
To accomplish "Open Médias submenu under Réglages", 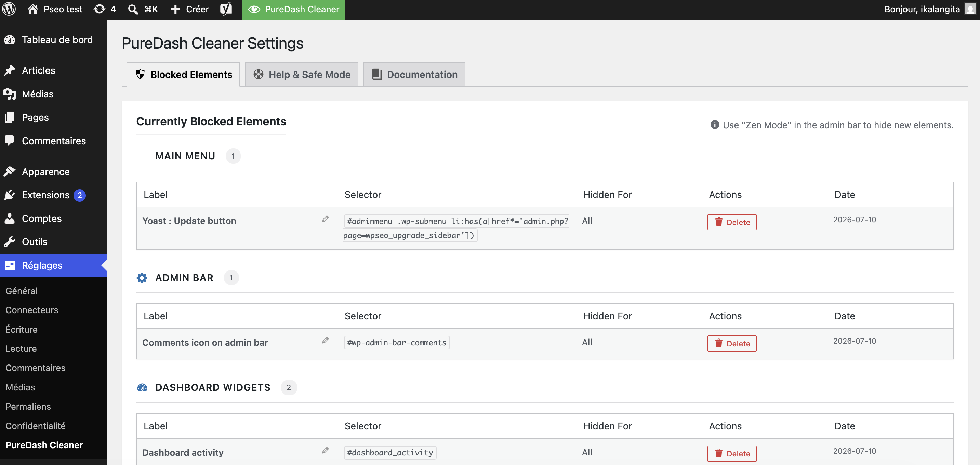I will click(20, 387).
